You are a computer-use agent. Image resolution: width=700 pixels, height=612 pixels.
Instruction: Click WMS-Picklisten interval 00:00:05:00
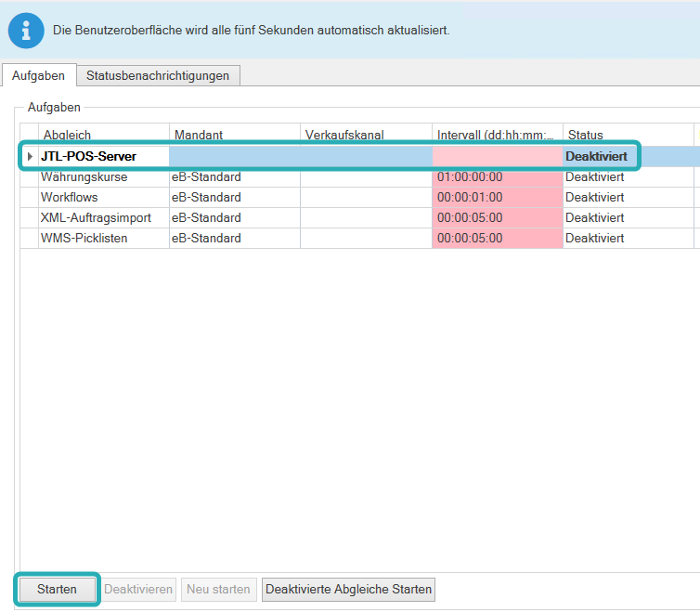498,239
